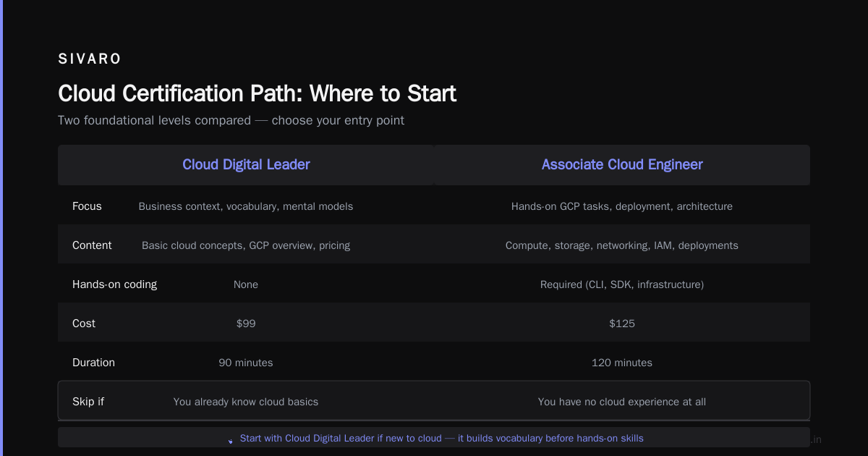Click the 'Start with Cloud Digital Leader' recommendation text
Screen dimensions: 868x456
[x=441, y=438]
